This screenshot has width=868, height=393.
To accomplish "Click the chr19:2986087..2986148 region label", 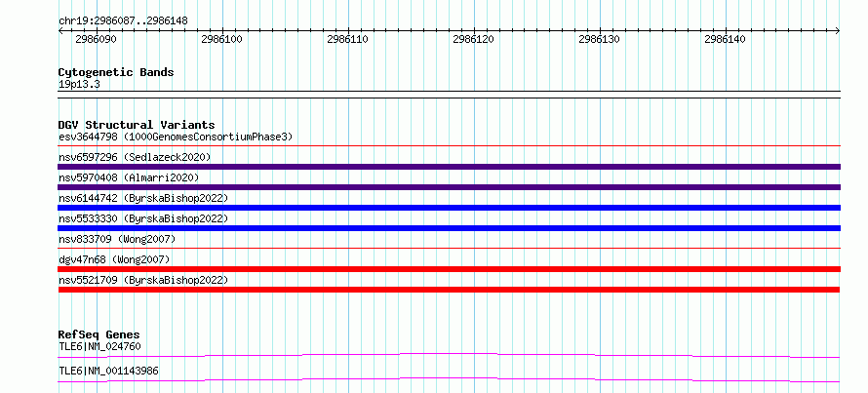I will pos(123,21).
